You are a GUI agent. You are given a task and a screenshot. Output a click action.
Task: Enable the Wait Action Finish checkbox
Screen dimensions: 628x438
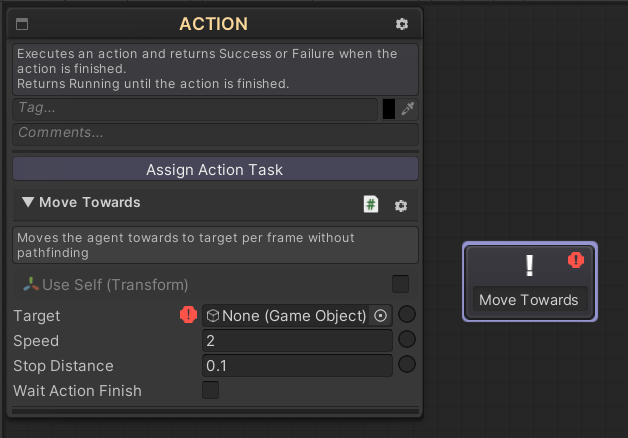click(x=211, y=390)
